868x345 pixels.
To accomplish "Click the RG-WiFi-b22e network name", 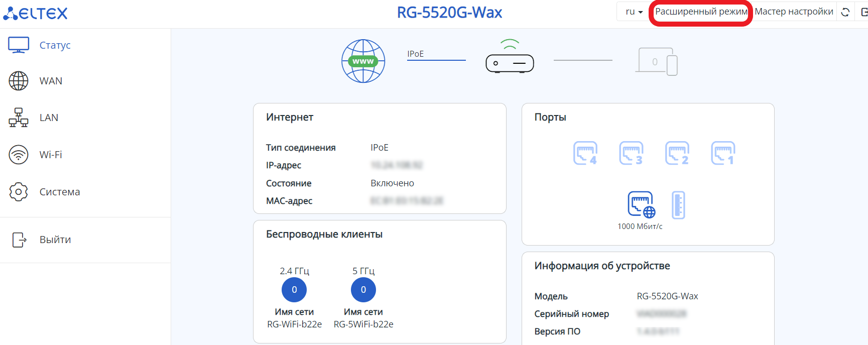I will pyautogui.click(x=294, y=324).
